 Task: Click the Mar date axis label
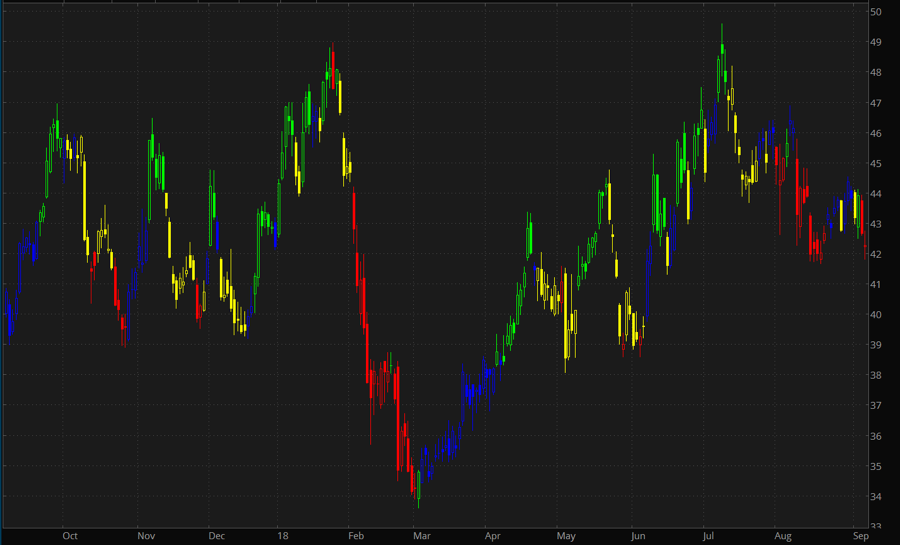point(420,536)
